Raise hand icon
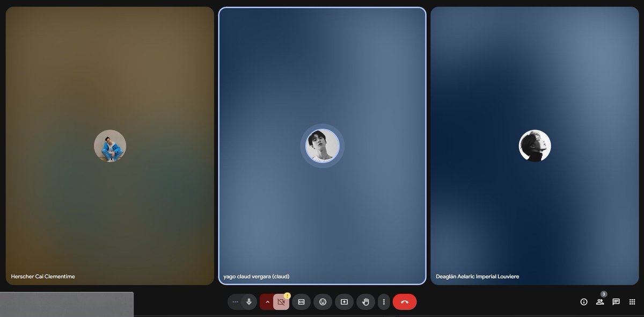 [366, 302]
